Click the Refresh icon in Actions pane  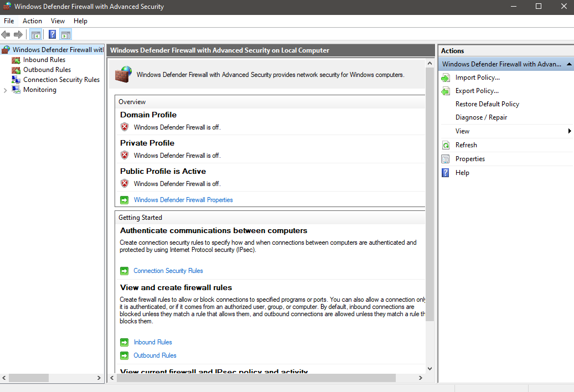click(446, 145)
